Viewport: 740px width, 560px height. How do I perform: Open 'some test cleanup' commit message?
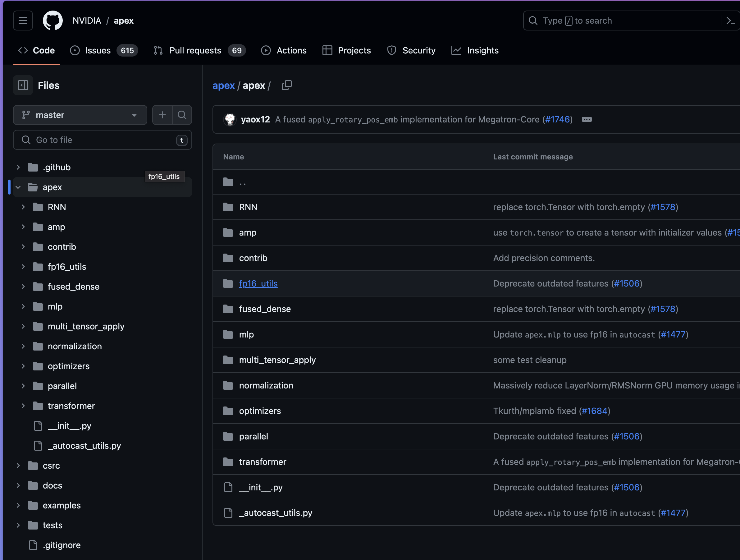530,360
